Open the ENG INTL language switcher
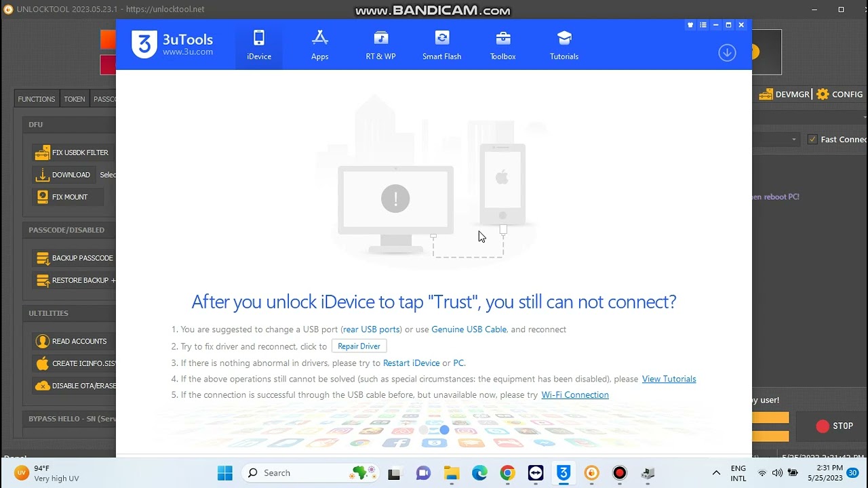 click(x=738, y=473)
